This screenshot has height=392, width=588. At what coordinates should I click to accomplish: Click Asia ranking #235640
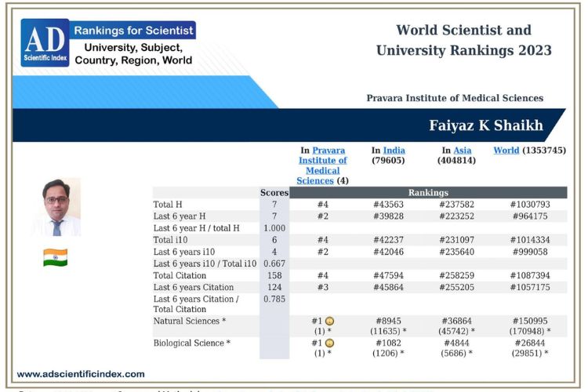457,252
